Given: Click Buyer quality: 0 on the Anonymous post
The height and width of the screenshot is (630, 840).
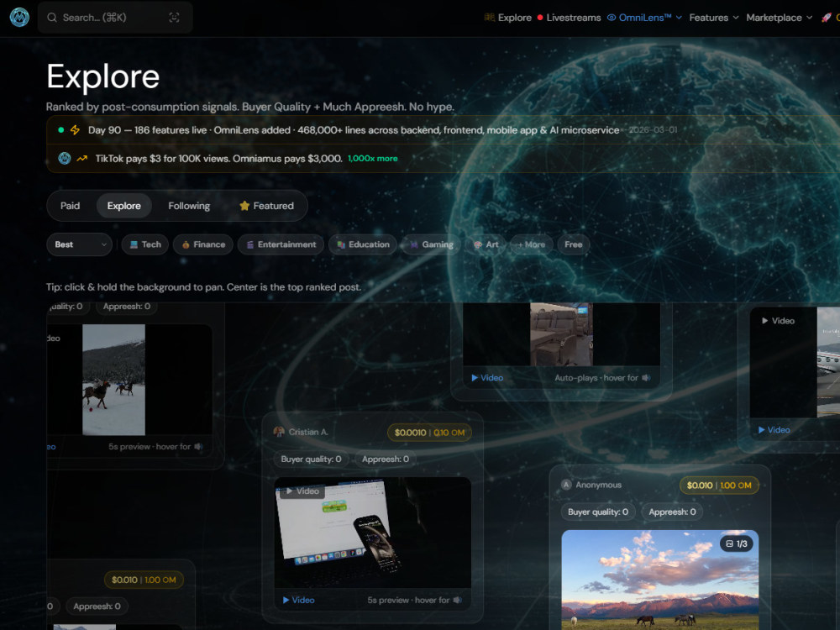Looking at the screenshot, I should pyautogui.click(x=598, y=512).
